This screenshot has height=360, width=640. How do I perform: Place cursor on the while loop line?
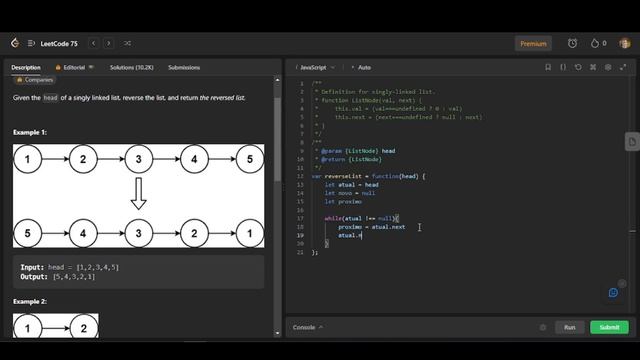362,218
